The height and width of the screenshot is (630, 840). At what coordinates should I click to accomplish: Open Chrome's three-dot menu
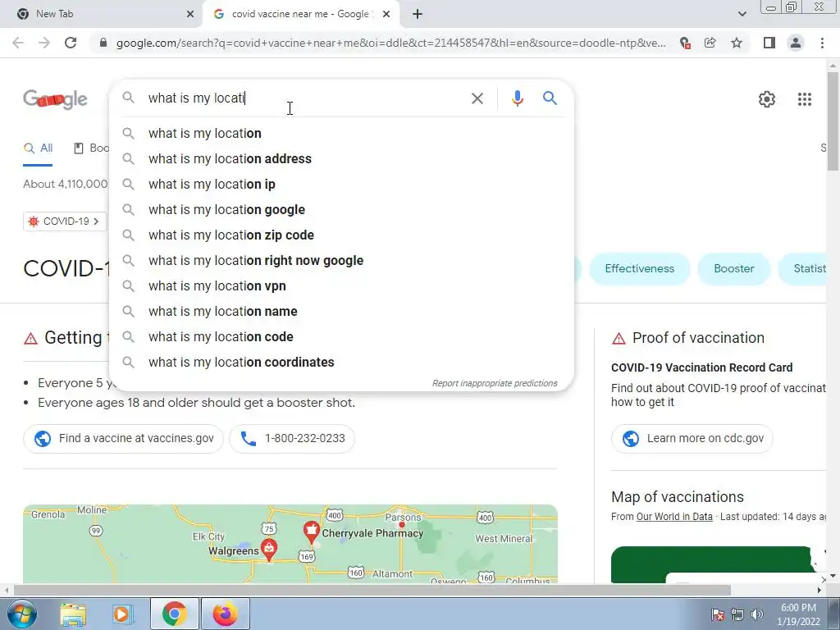pos(822,43)
